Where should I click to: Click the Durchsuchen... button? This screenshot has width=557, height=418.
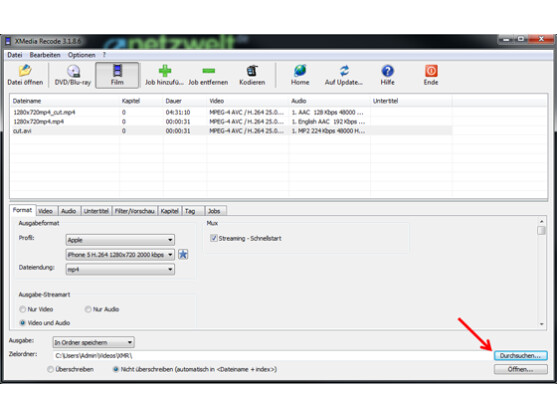[x=520, y=355]
